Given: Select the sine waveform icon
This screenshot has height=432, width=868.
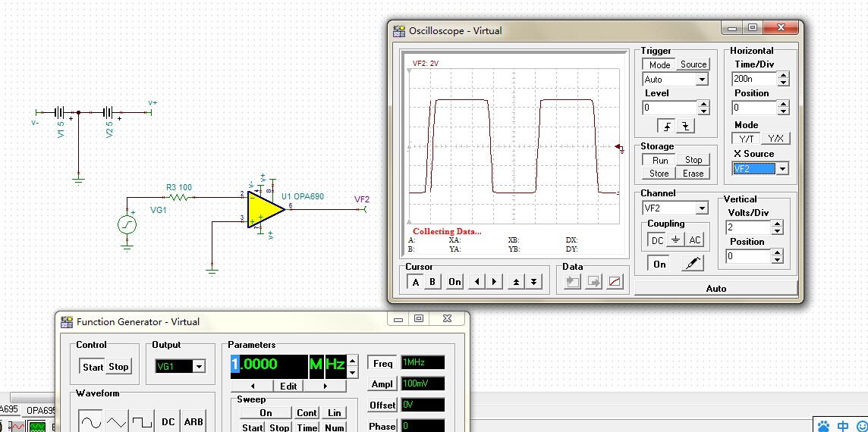Looking at the screenshot, I should 90,421.
